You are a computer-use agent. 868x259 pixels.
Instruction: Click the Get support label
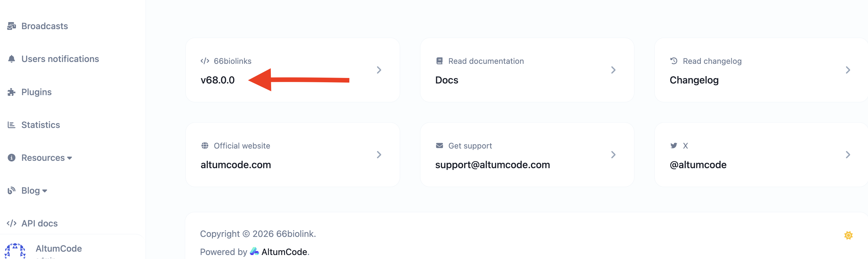[x=470, y=146]
